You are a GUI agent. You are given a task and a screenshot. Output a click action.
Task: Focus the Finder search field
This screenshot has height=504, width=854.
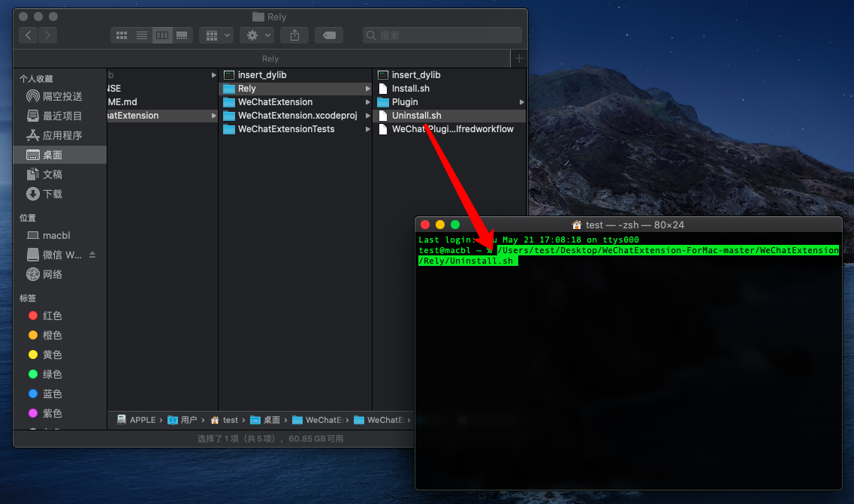click(x=442, y=35)
